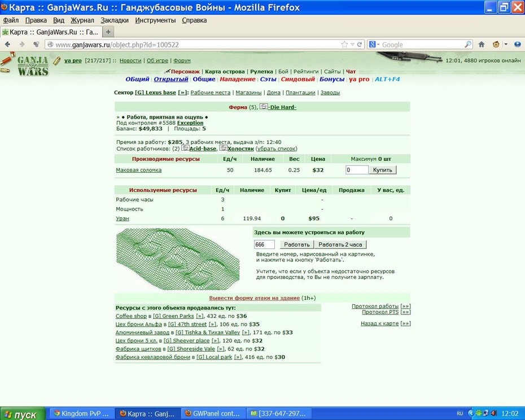Open the Файл menu
This screenshot has height=420, width=525.
tap(11, 20)
